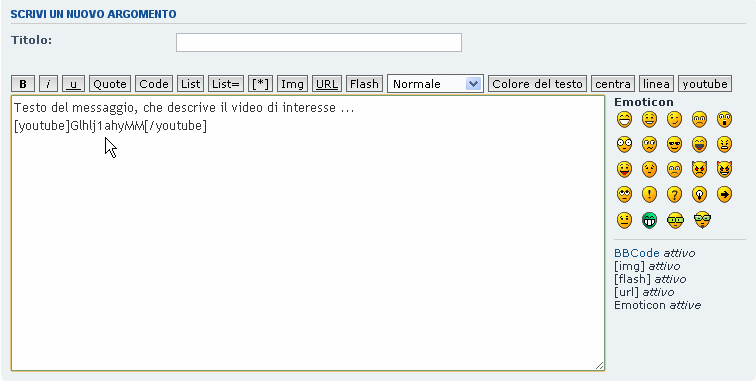This screenshot has width=756, height=382.
Task: Open the Normale font size dropdown
Action: [435, 84]
